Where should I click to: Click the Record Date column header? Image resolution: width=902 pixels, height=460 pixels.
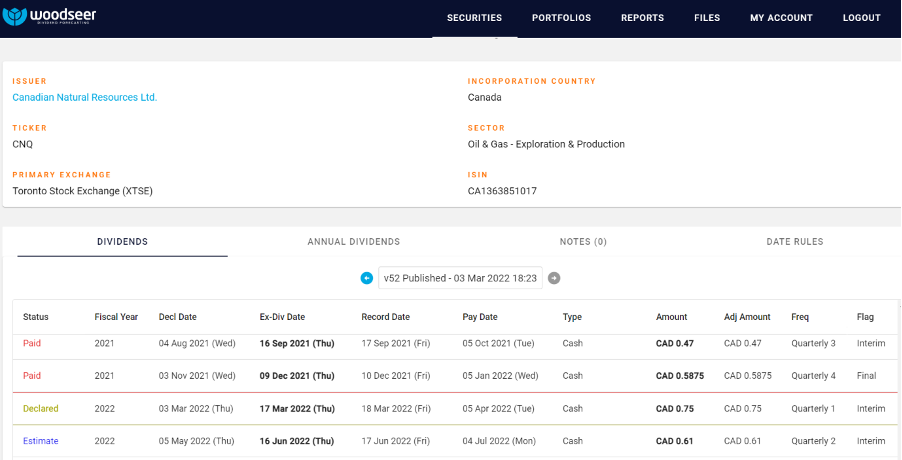pyautogui.click(x=385, y=317)
